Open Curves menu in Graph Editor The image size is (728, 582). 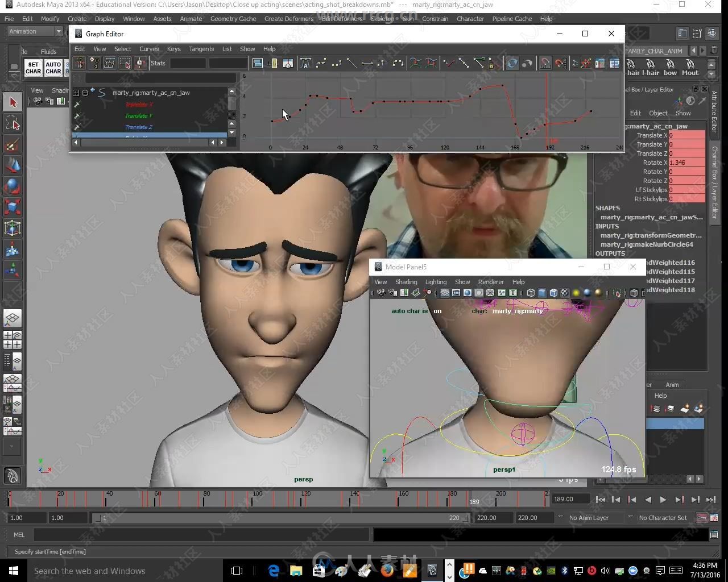click(x=149, y=49)
